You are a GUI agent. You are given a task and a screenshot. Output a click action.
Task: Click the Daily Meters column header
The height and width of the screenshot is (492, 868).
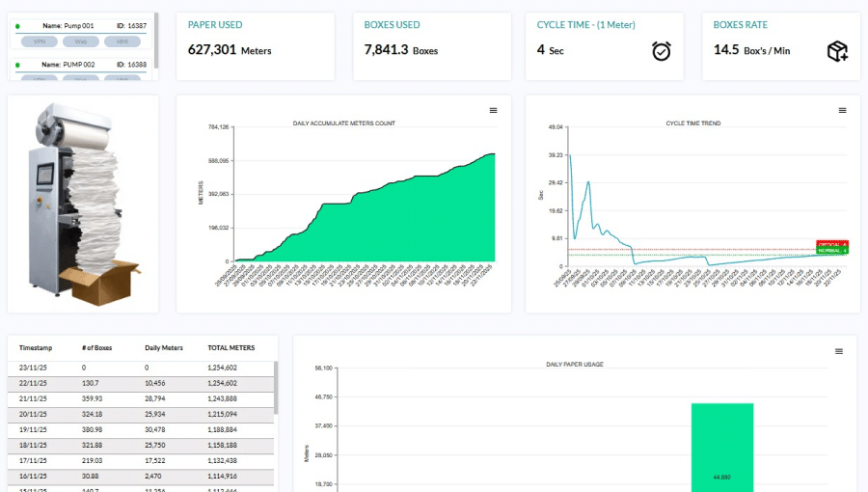click(163, 347)
